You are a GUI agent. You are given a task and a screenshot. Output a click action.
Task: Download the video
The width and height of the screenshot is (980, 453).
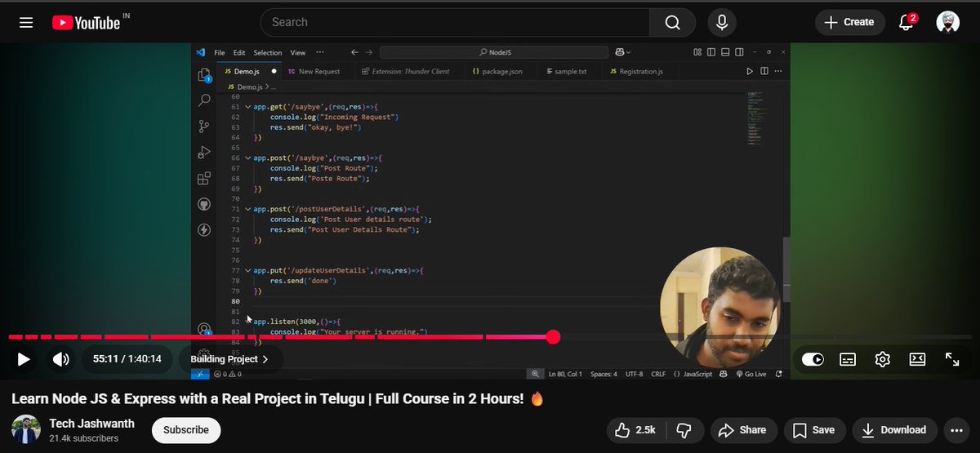point(894,430)
